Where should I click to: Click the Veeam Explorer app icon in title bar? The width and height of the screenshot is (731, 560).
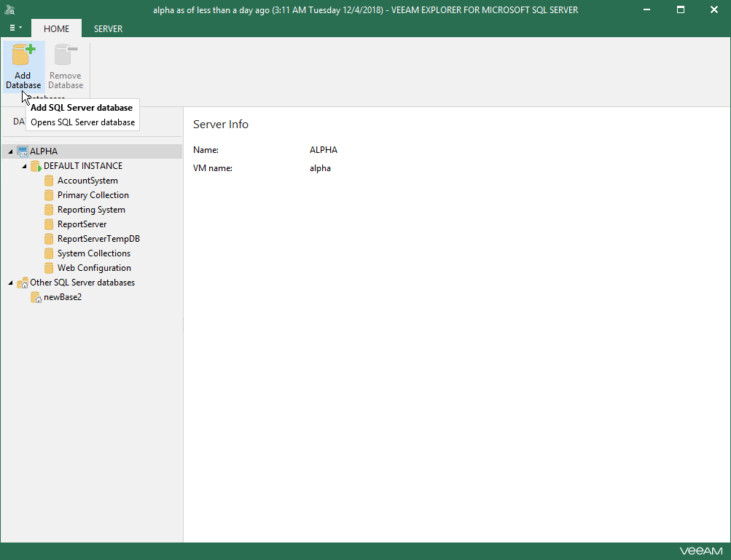pyautogui.click(x=9, y=9)
